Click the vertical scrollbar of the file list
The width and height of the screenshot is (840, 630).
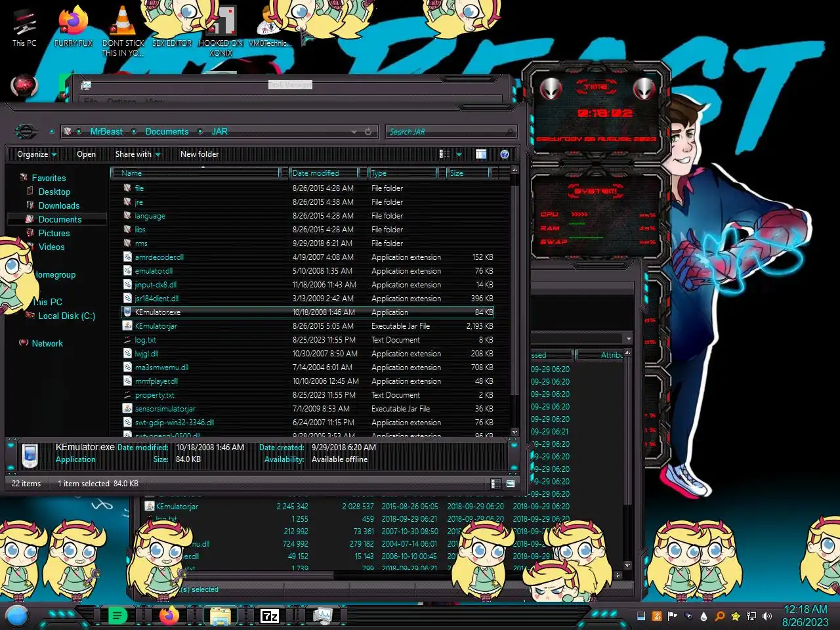514,301
